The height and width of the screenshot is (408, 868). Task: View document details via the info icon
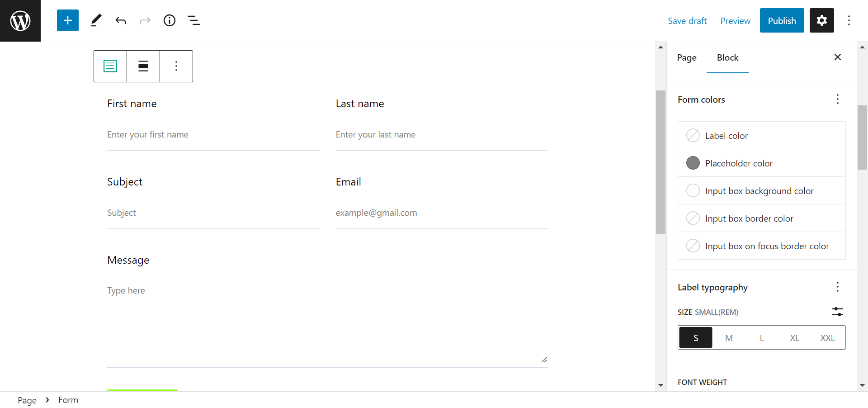coord(169,20)
